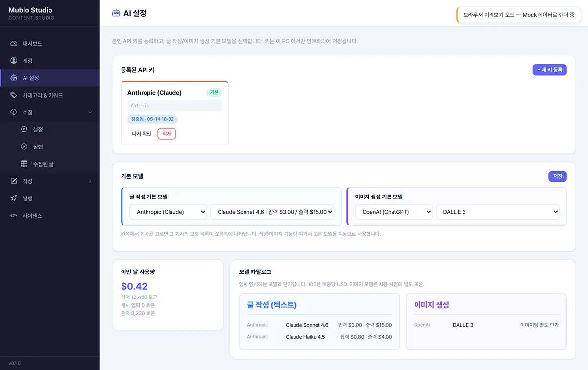The image size is (588, 370).
Task: Click 캐시 입력 0 토큰 usage line
Action: pos(138,305)
